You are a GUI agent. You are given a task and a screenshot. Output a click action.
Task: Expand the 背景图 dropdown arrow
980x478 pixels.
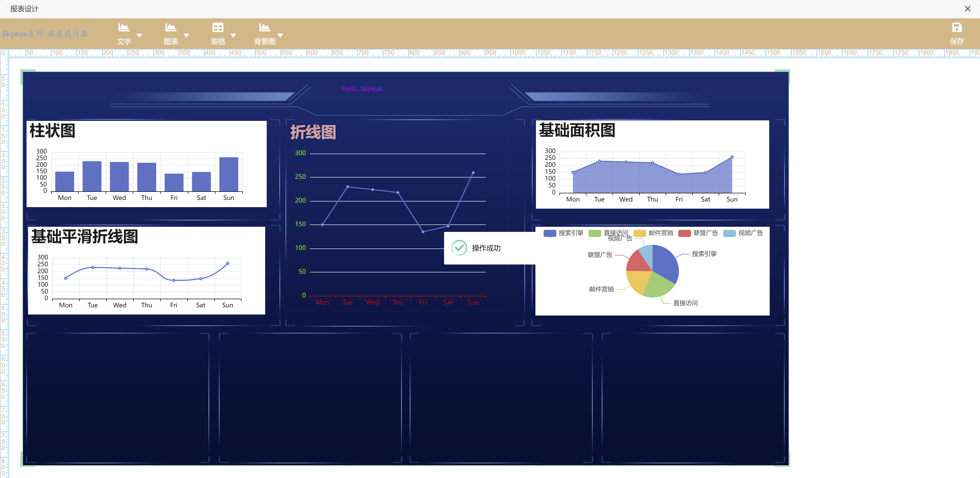point(280,35)
